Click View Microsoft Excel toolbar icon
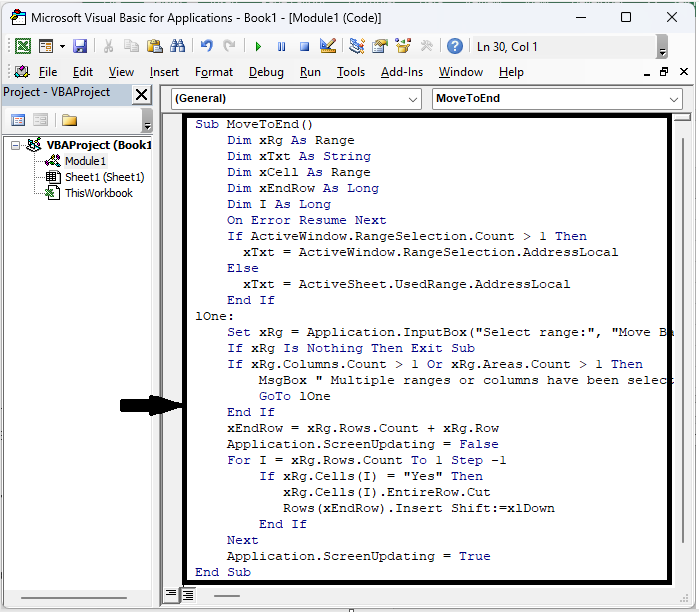The height and width of the screenshot is (612, 699). tap(23, 46)
